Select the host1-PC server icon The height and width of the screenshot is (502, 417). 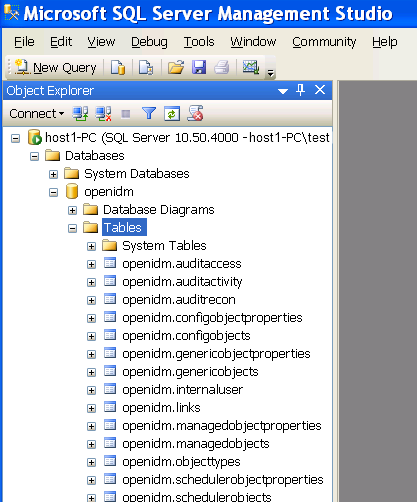click(x=34, y=137)
